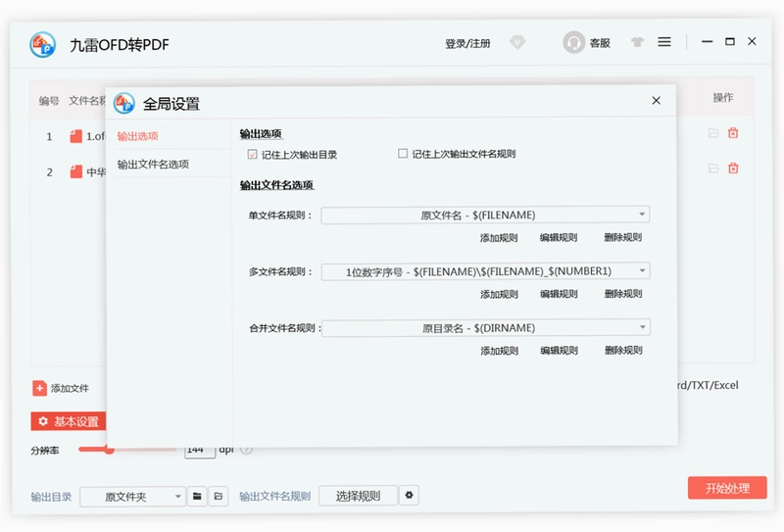
Task: Click the 操作 column header
Action: point(722,98)
